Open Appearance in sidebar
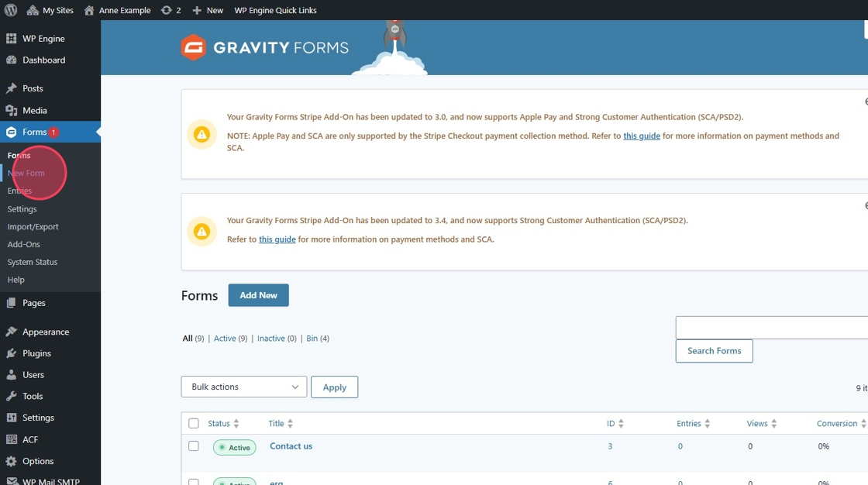This screenshot has height=485, width=868. point(50,332)
